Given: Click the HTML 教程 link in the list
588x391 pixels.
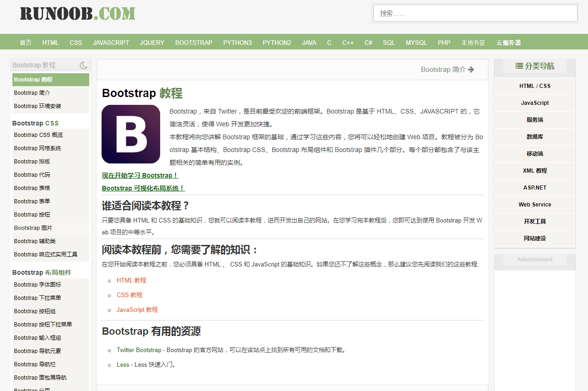Looking at the screenshot, I should pos(131,280).
